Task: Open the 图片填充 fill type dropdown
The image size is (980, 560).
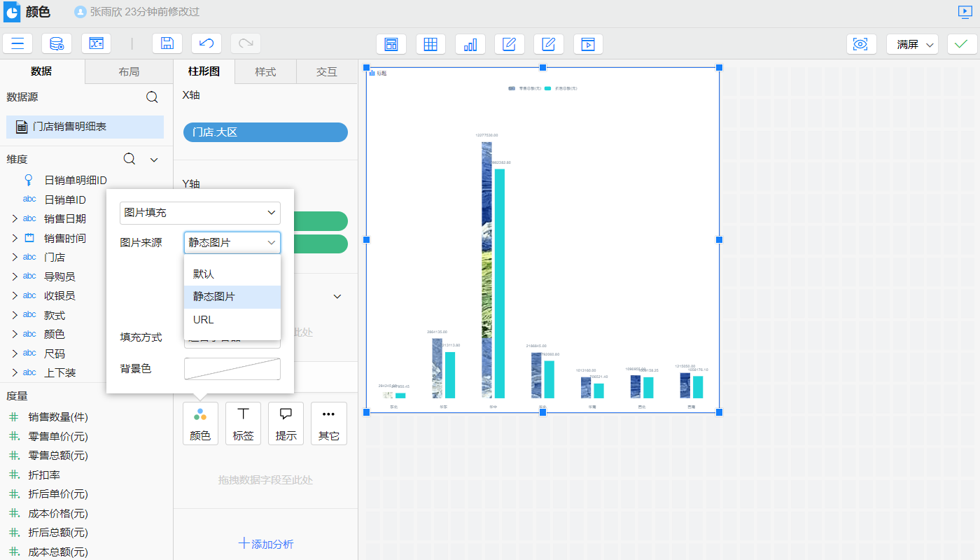Action: pyautogui.click(x=200, y=213)
